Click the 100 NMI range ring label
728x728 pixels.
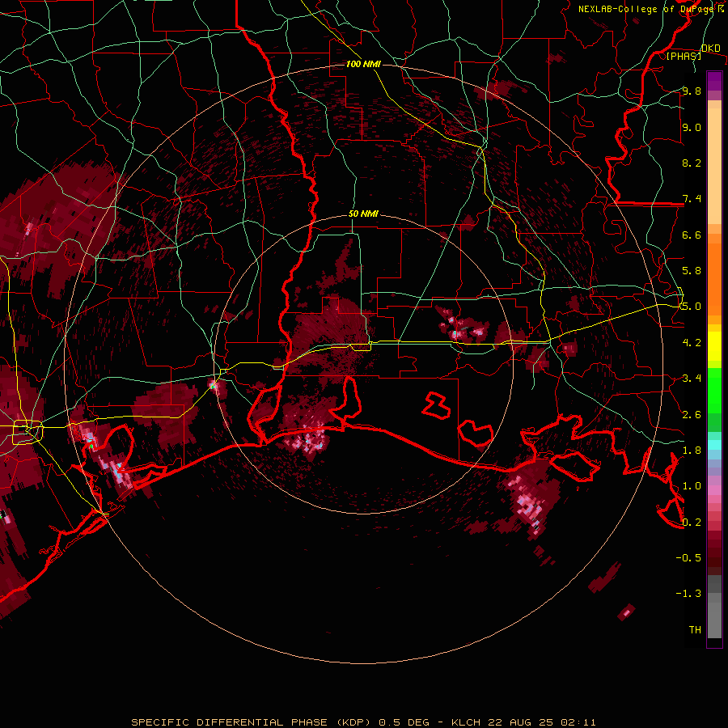click(x=363, y=64)
